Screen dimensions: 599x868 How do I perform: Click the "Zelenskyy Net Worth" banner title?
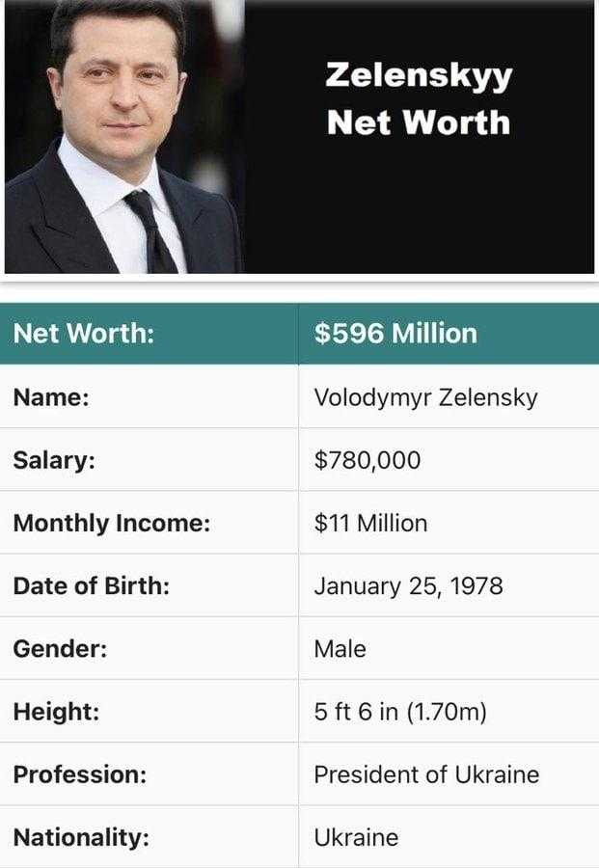pyautogui.click(x=418, y=99)
